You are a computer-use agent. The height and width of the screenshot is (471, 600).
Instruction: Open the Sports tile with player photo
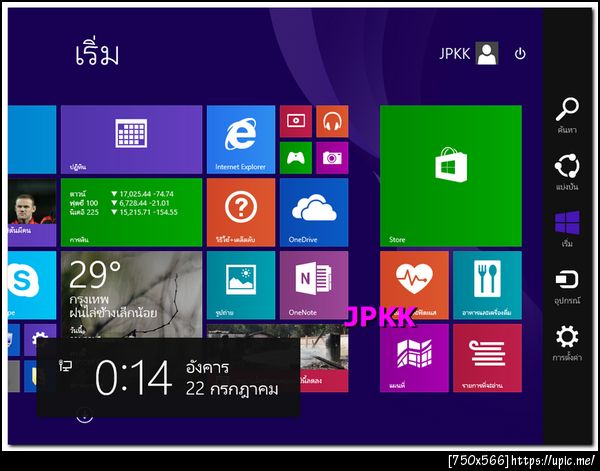click(x=32, y=212)
